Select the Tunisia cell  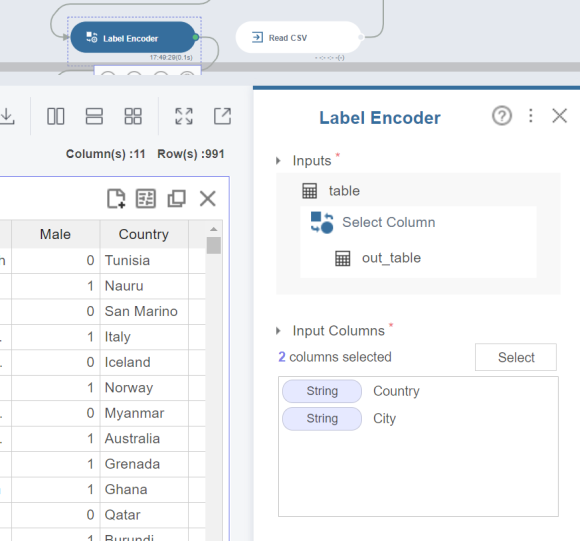(144, 261)
